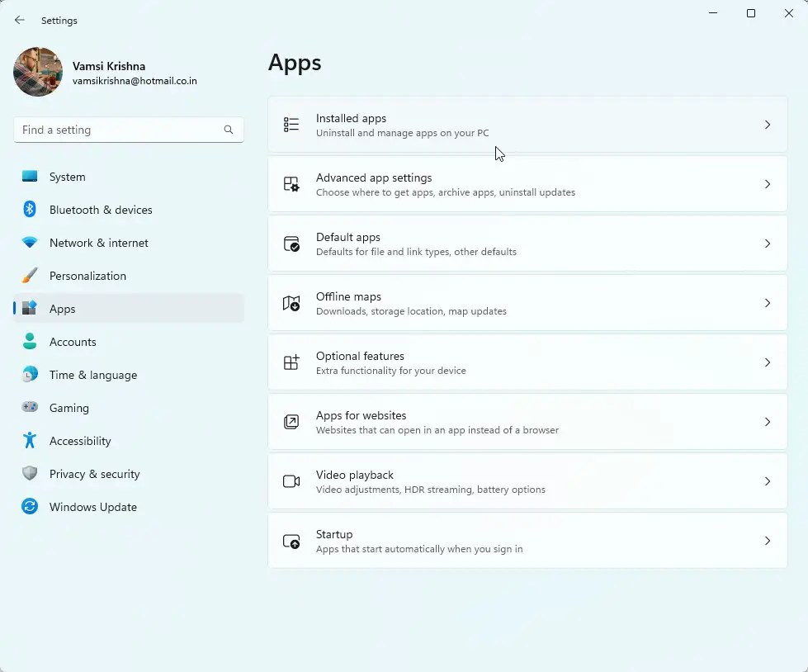Open Startup via its right chevron
Screen dimensions: 808x672
pos(768,541)
